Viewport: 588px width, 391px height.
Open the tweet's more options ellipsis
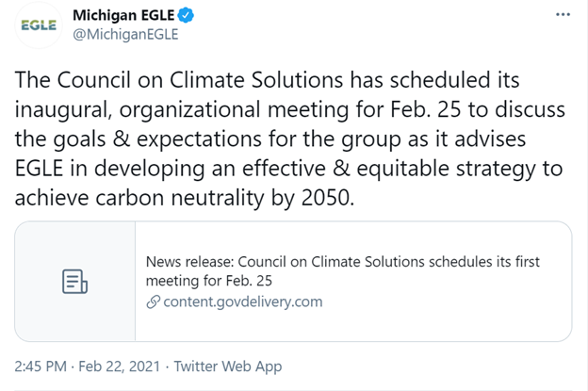pyautogui.click(x=563, y=16)
